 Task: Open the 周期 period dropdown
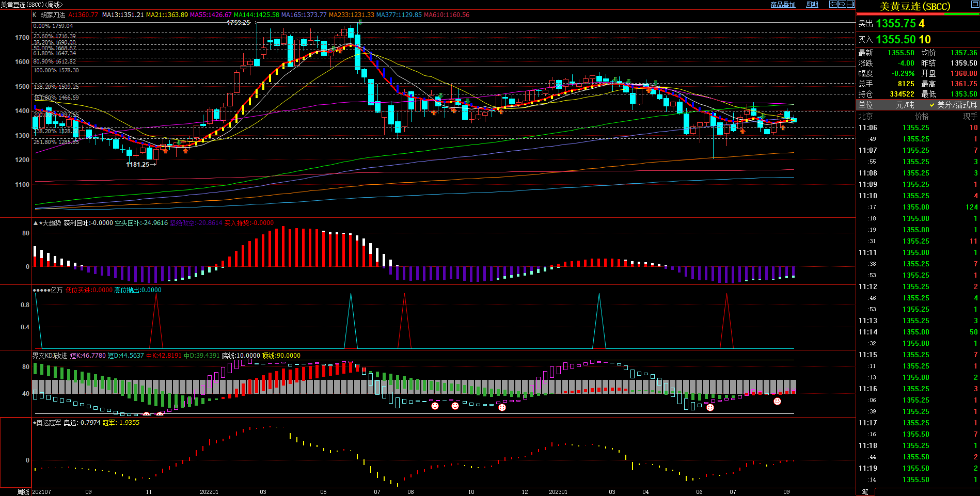click(812, 5)
